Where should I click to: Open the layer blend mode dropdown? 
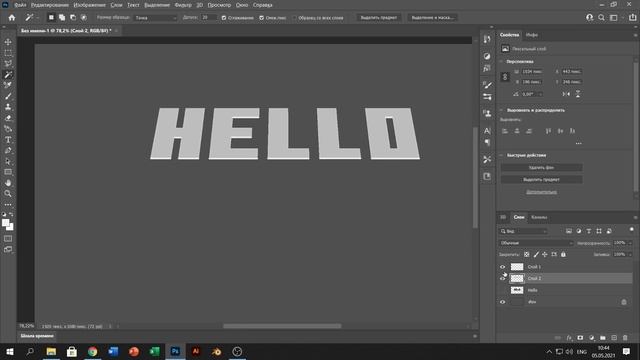(536, 243)
